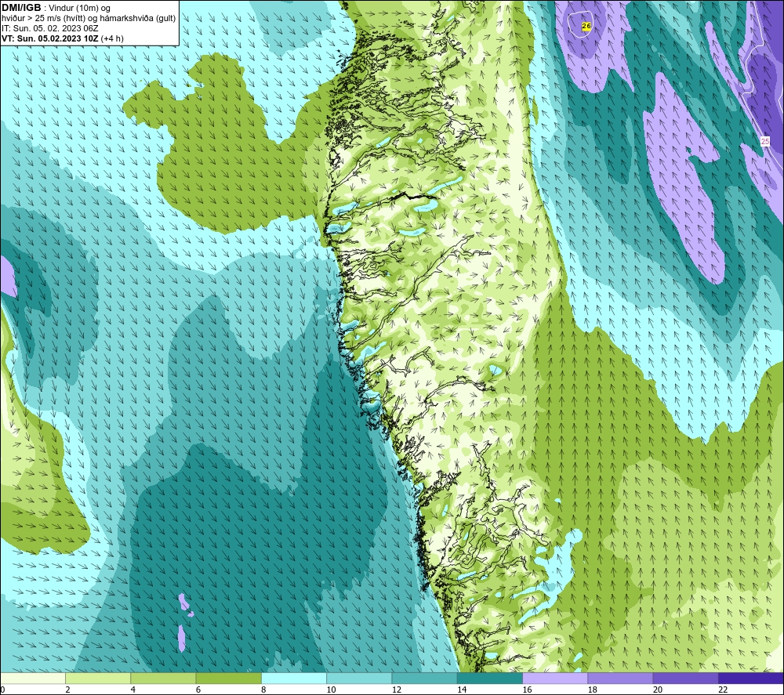Select the line 'hviður > 25 m/s (hvítt) og hámarkshviða (gult)'
This screenshot has height=695, width=784.
pyautogui.click(x=89, y=18)
